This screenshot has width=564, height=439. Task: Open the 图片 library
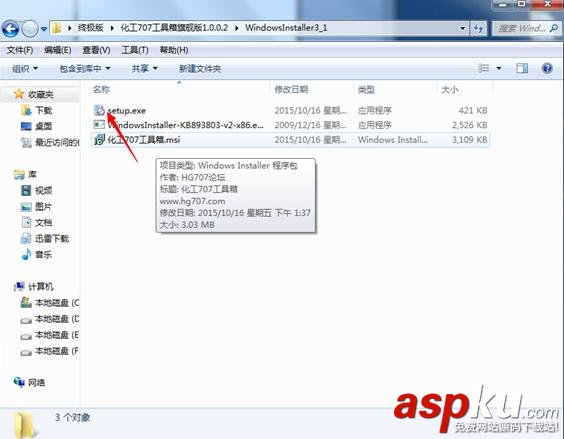pos(44,207)
